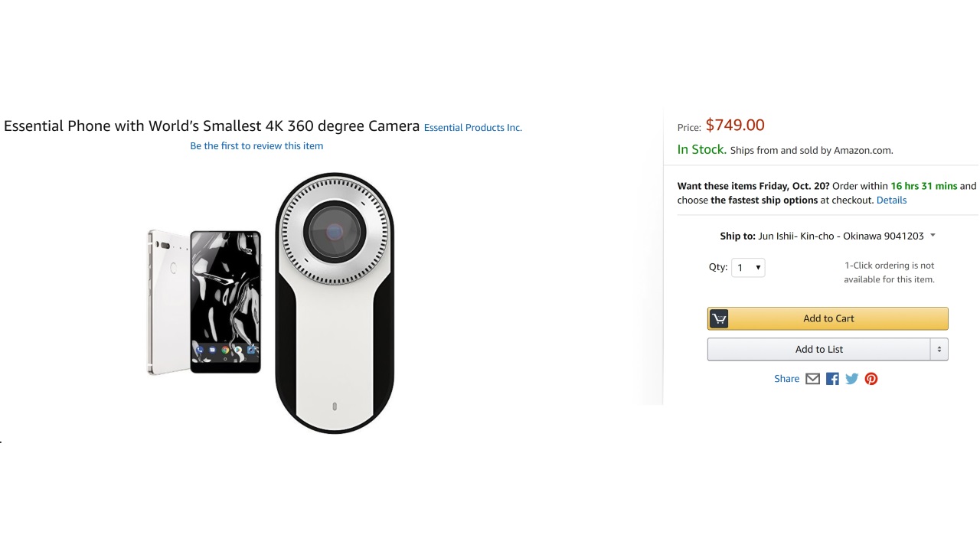Viewport: 980px width, 551px height.
Task: Share on Pinterest icon
Action: (x=871, y=379)
